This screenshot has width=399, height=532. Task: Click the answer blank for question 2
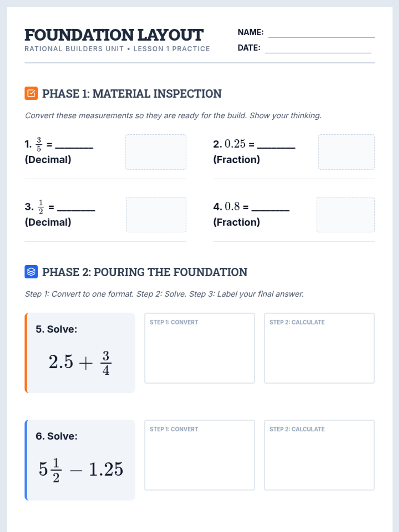coord(276,145)
